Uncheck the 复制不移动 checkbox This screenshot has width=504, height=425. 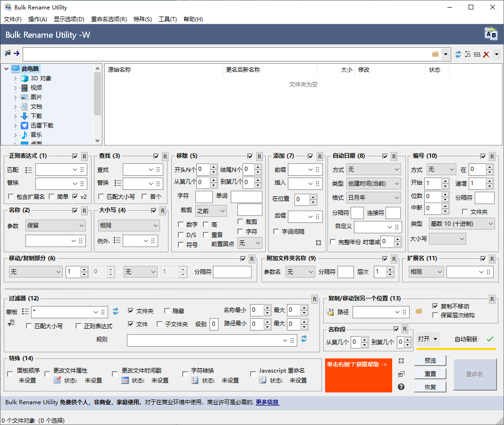click(435, 306)
